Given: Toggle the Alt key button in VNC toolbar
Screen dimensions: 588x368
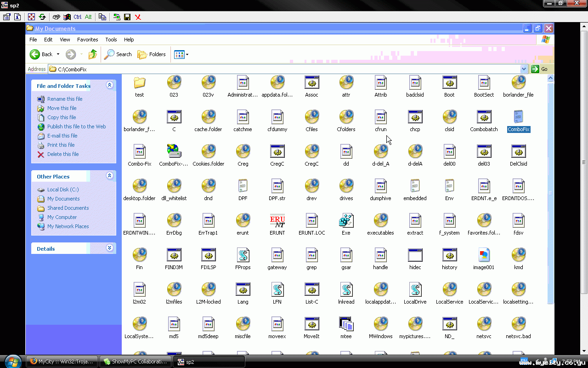Looking at the screenshot, I should pos(88,17).
